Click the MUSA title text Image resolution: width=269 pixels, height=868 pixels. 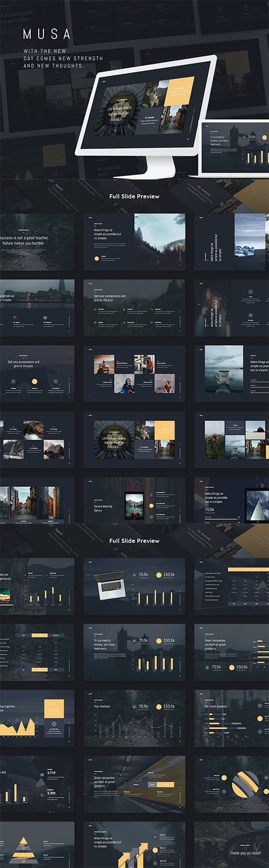coord(47,34)
